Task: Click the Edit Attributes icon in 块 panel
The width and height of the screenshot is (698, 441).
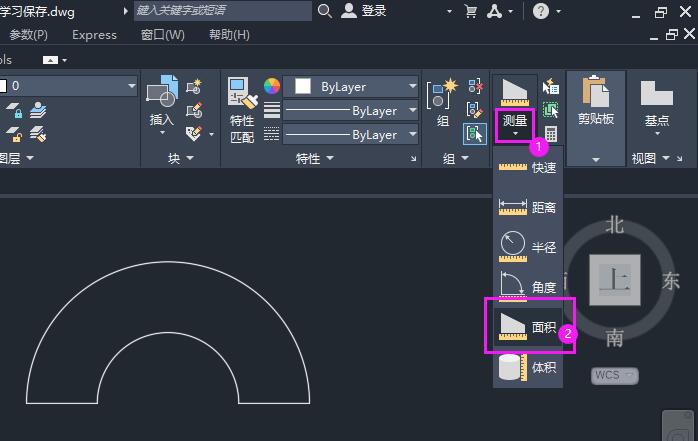Action: (x=194, y=133)
